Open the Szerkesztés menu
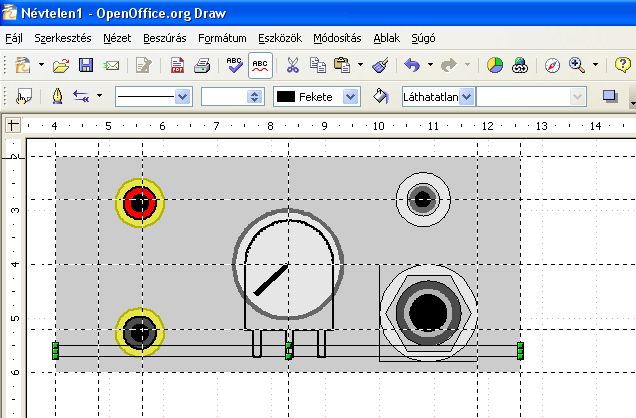Image resolution: width=636 pixels, height=418 pixels. (62, 38)
